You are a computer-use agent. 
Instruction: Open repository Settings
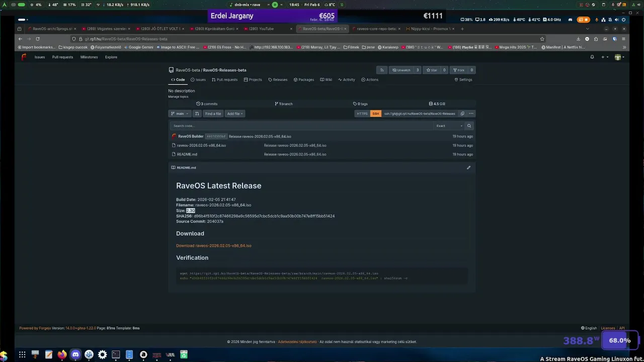click(x=463, y=79)
